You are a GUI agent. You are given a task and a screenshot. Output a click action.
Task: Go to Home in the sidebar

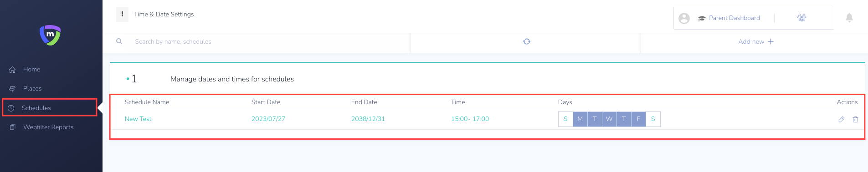pos(31,70)
